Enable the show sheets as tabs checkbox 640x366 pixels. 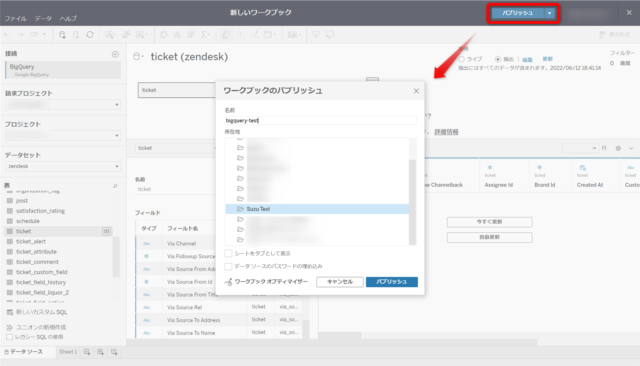[228, 253]
